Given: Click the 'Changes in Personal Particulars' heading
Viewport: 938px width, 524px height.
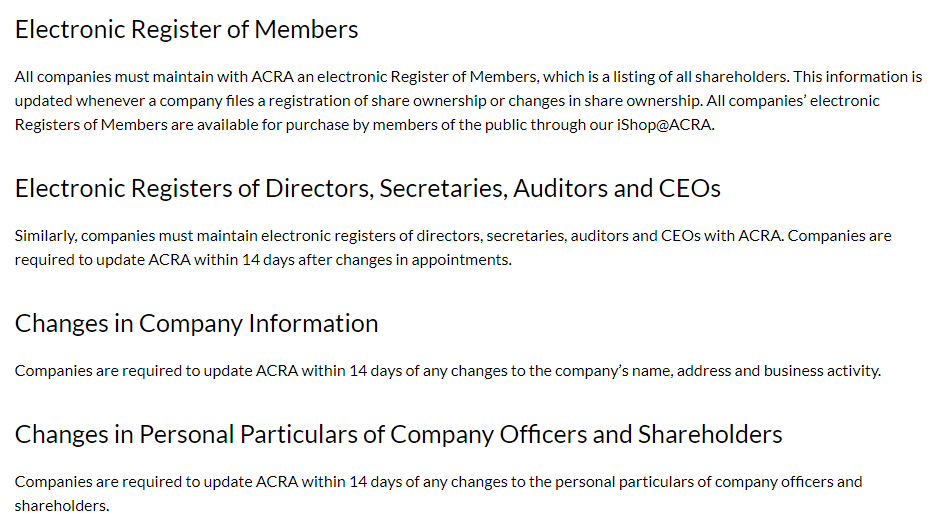Looking at the screenshot, I should (x=398, y=435).
